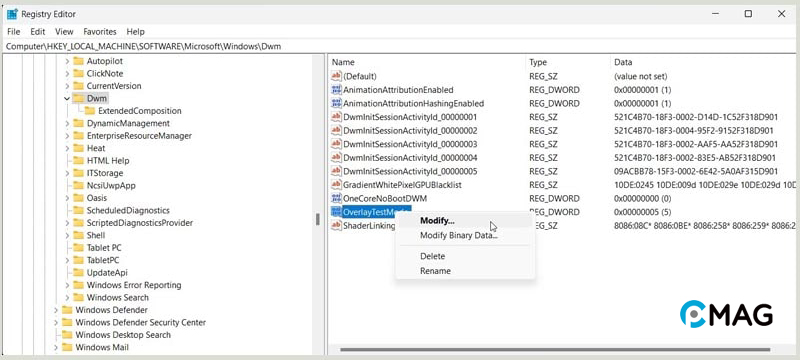This screenshot has height=360, width=800.
Task: Expand the ScriptedDiagnosticsProvider key
Action: (67, 223)
